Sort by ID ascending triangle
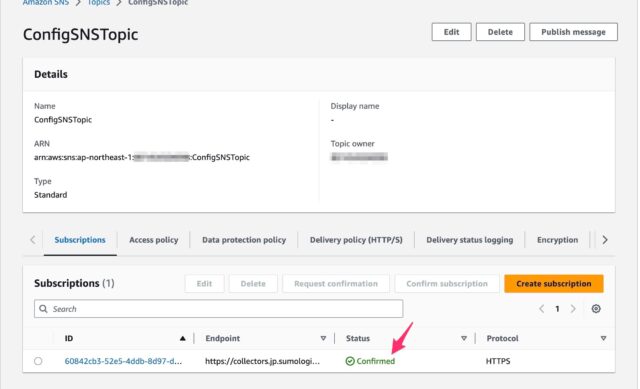Viewport: 640px width, 389px height. coord(182,338)
